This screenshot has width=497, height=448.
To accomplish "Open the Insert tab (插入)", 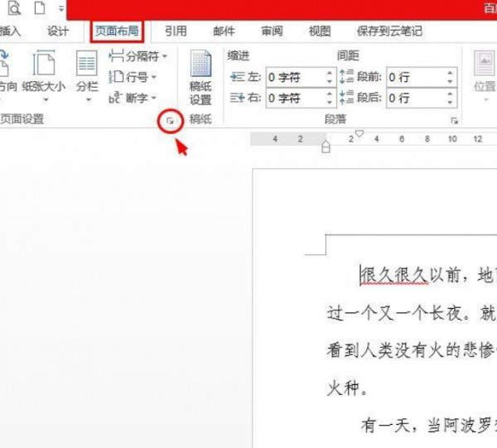I will click(10, 31).
